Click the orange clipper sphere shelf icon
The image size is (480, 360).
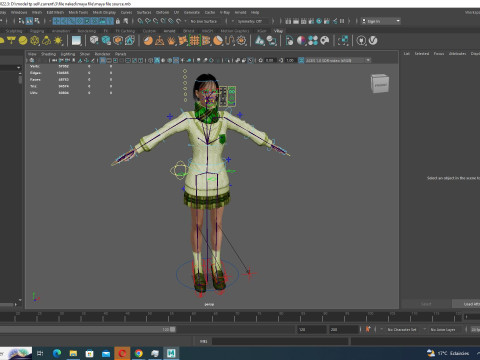coord(218,41)
